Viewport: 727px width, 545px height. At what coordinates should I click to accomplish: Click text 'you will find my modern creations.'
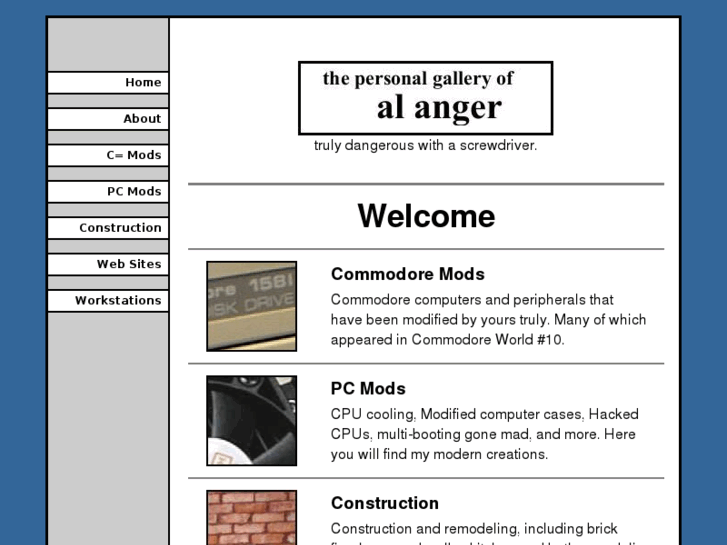pos(440,454)
